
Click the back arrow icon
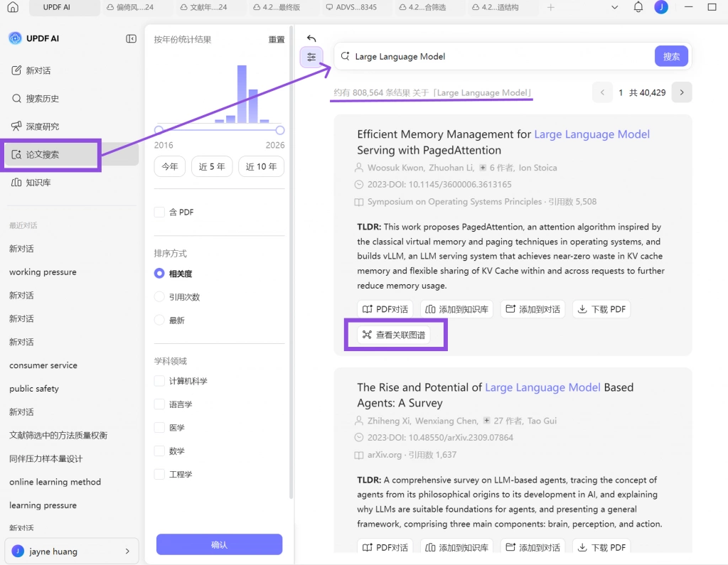(311, 38)
